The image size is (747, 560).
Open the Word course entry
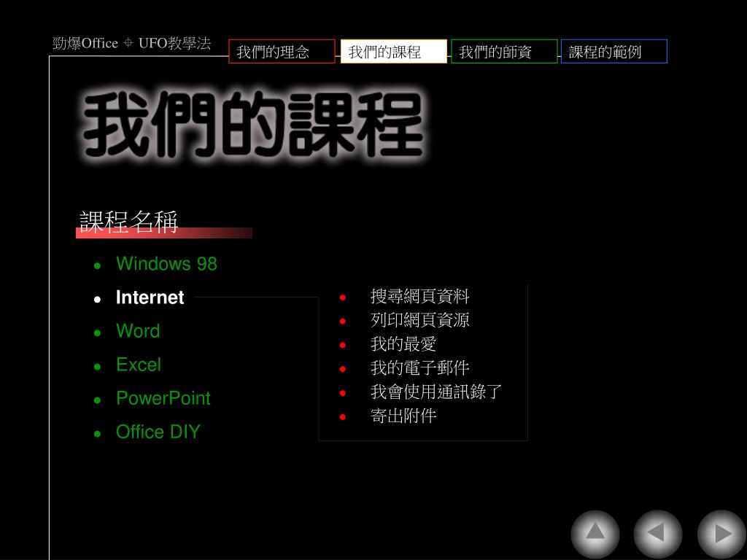coord(138,331)
